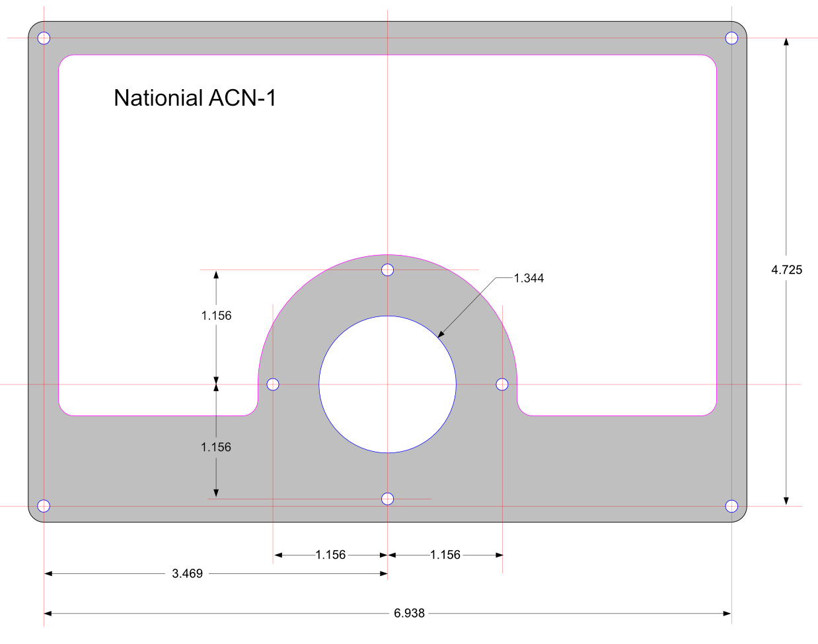Select the 6.938 overall width dimension label
Screen dimensions: 818x644
click(x=409, y=614)
